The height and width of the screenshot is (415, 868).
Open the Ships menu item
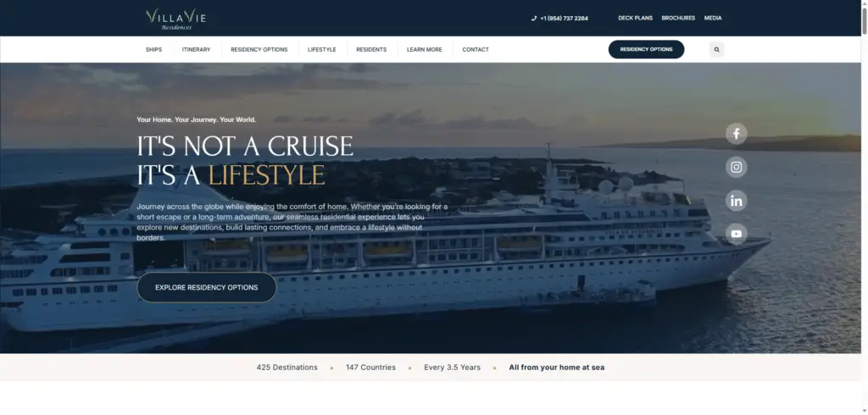[154, 49]
